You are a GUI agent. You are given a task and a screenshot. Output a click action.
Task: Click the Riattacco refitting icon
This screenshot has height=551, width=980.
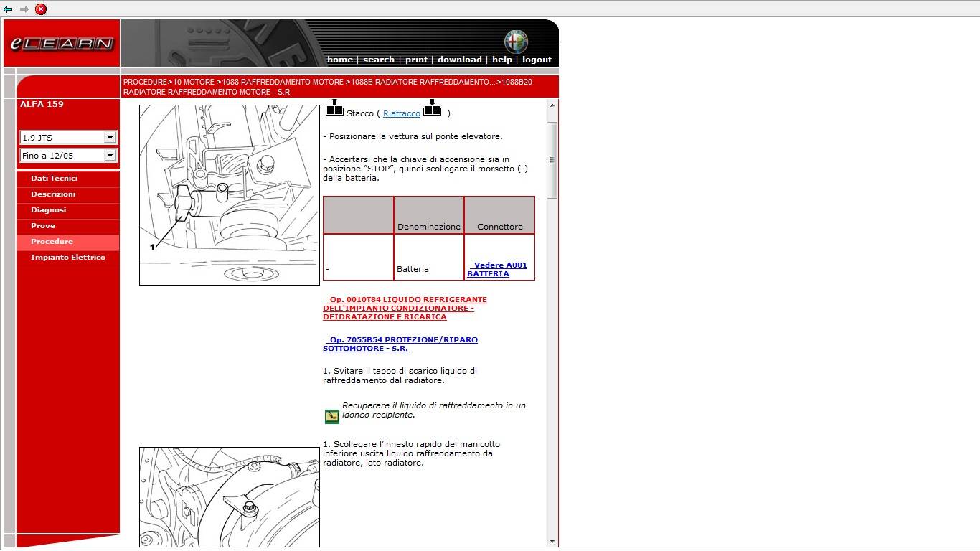[432, 108]
